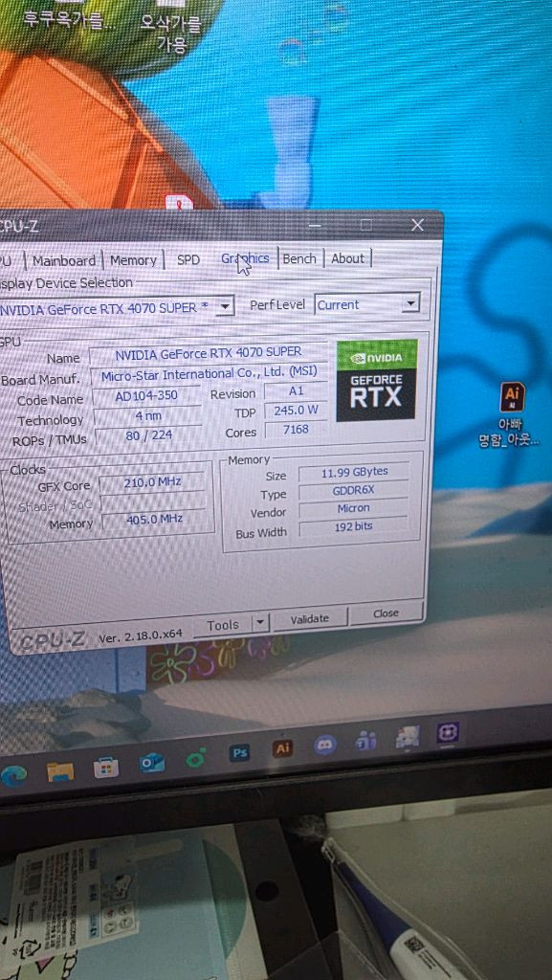Select the desktop shortcut labeled 오삭가를 가용

pos(170,28)
